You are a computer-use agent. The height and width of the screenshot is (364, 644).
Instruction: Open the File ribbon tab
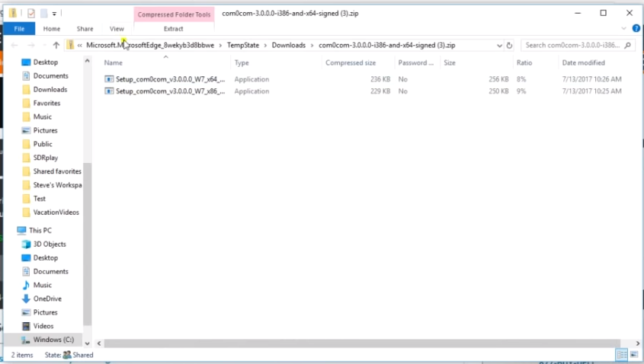point(19,29)
